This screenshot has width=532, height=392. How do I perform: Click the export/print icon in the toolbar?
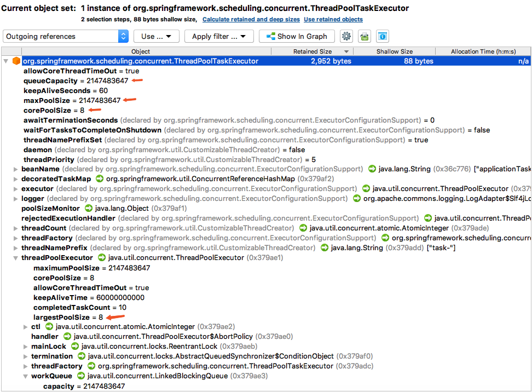pyautogui.click(x=365, y=36)
